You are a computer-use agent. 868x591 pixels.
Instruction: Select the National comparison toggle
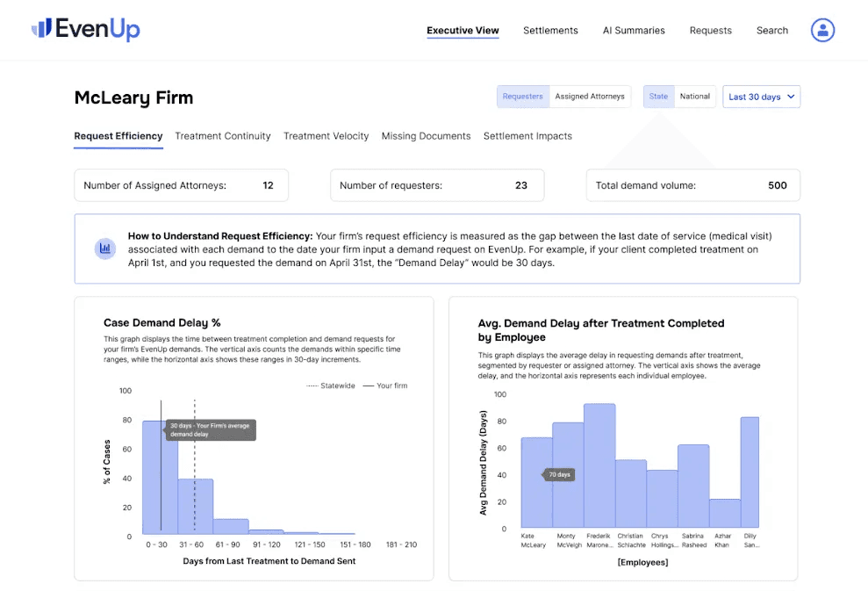(695, 97)
